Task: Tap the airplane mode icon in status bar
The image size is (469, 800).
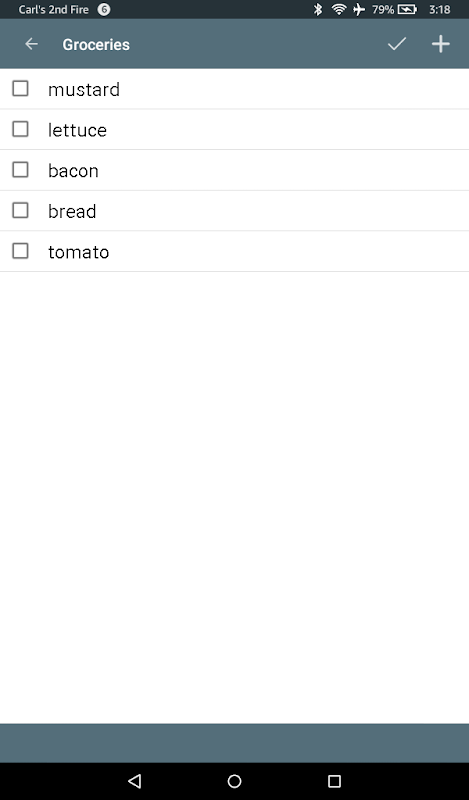Action: point(359,9)
